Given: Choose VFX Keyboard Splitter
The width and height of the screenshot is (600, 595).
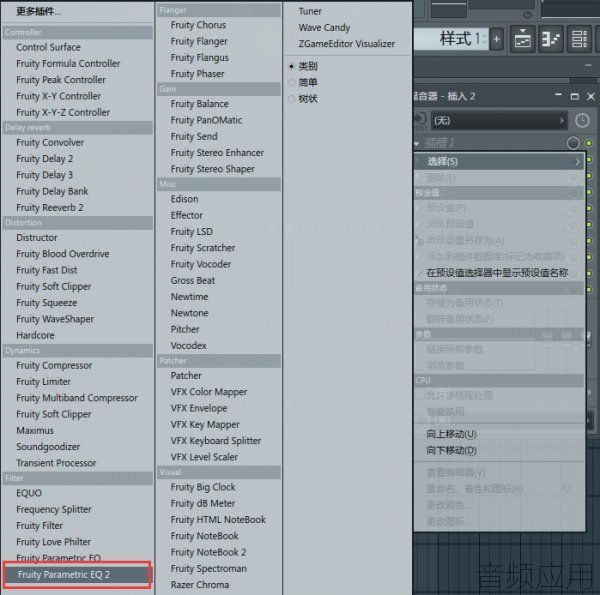Looking at the screenshot, I should click(216, 441).
